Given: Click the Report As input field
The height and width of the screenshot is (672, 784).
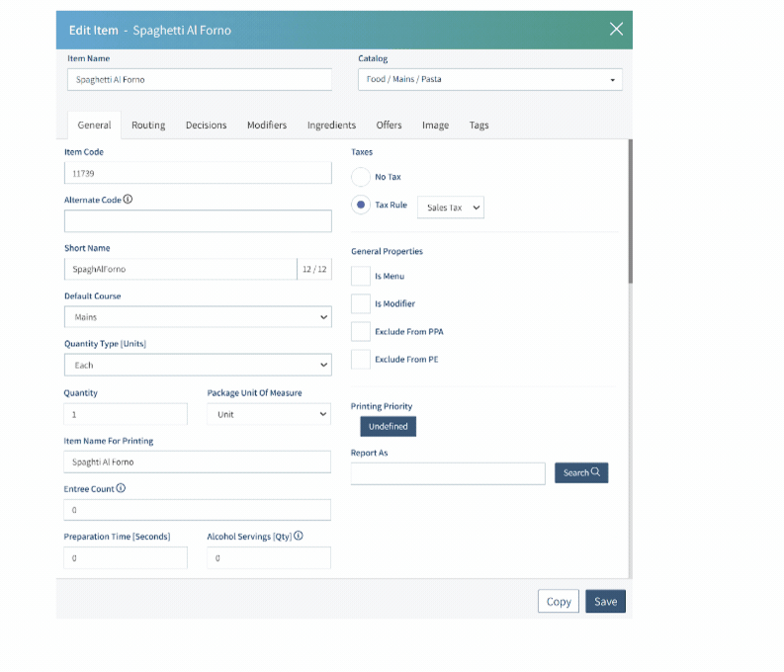Looking at the screenshot, I should pyautogui.click(x=448, y=473).
